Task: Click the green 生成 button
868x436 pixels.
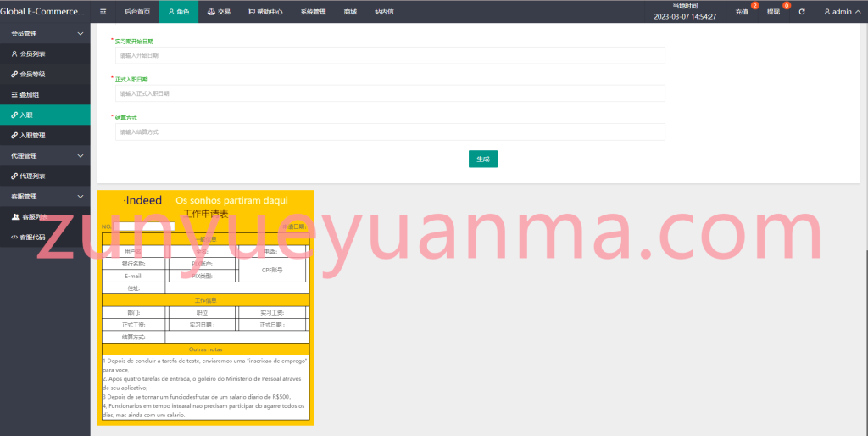Action: click(482, 159)
